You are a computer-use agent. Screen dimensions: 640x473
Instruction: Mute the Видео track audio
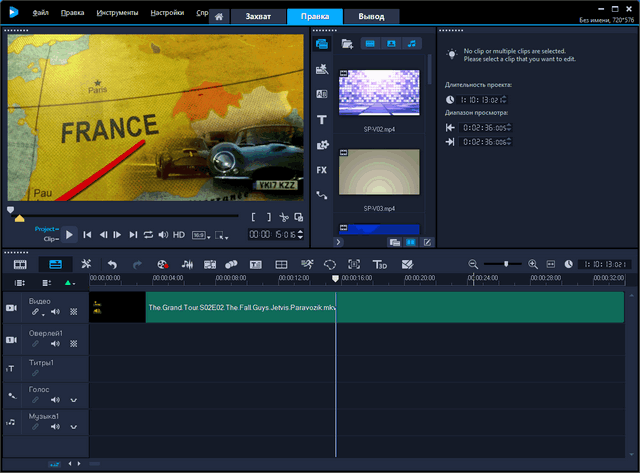point(55,313)
